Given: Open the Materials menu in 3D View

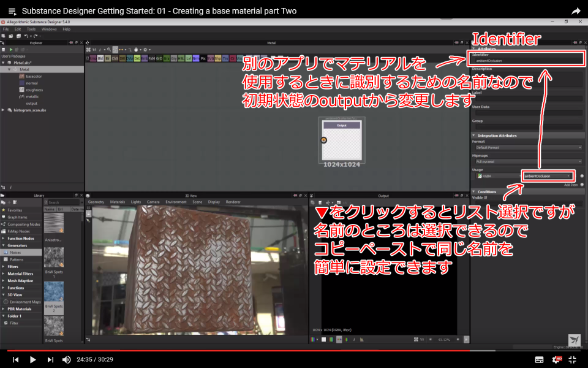Looking at the screenshot, I should pos(118,202).
